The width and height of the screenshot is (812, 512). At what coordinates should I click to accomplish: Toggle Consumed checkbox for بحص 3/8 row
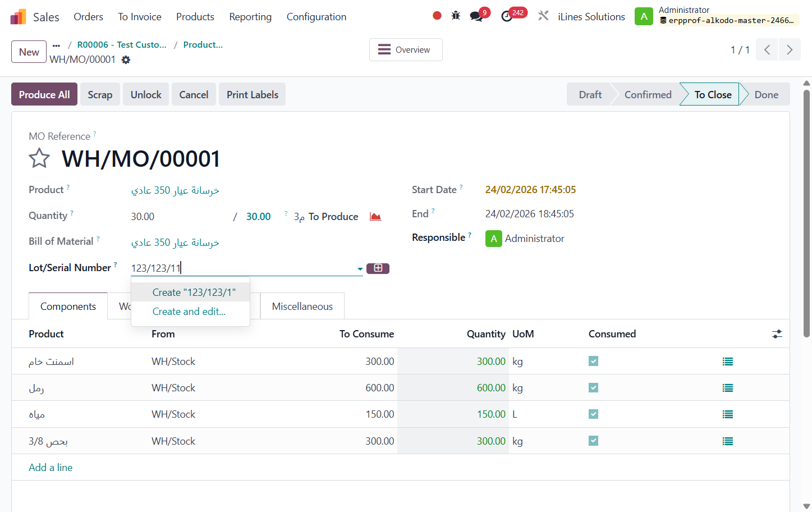593,441
